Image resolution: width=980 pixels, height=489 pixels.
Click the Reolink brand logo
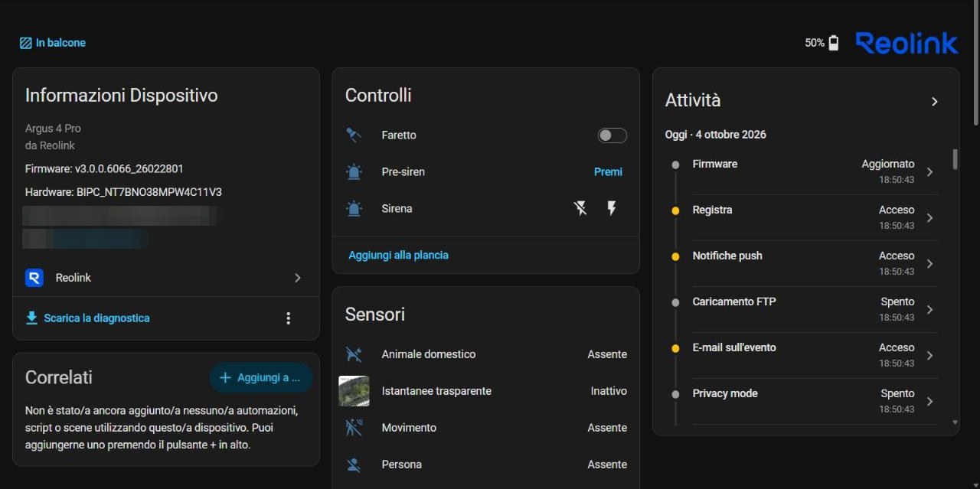coord(906,43)
